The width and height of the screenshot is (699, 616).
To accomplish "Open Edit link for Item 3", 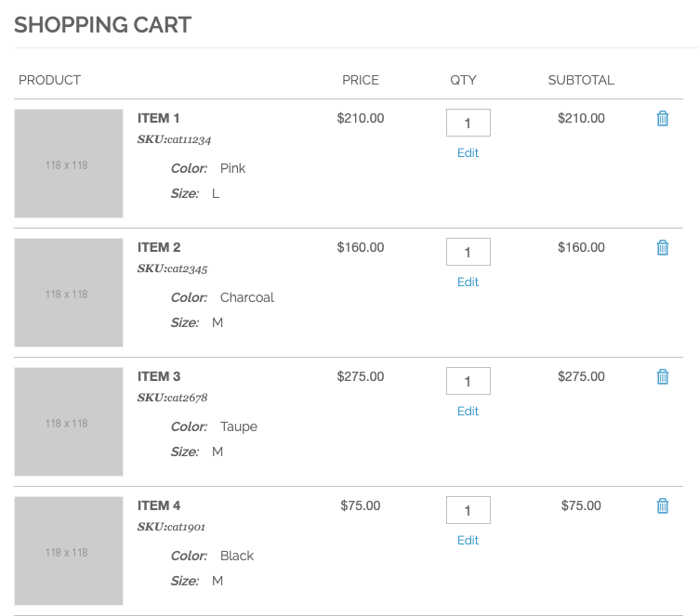I will (x=468, y=411).
